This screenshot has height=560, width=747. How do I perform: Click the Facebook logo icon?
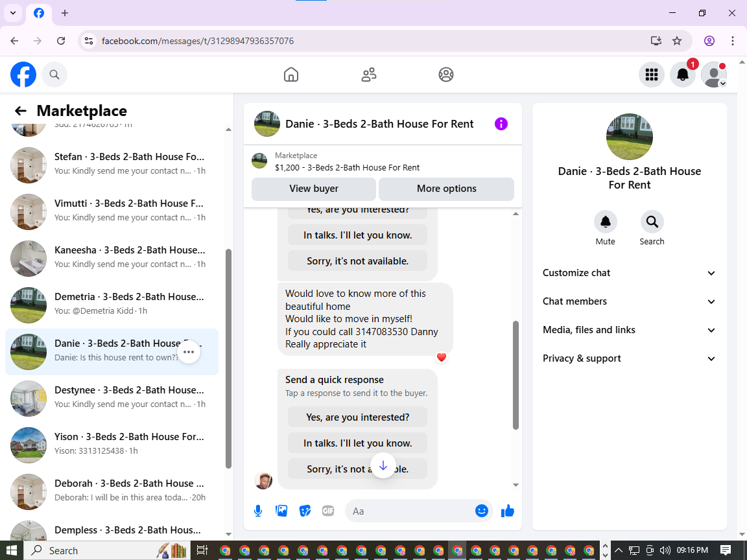pos(23,75)
